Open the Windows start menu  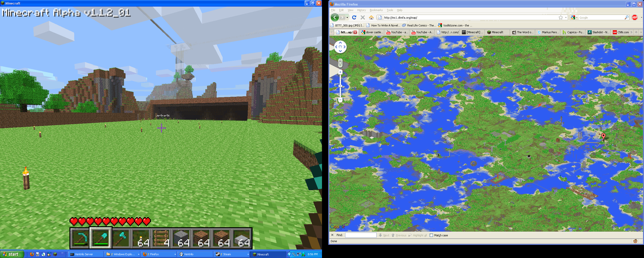pyautogui.click(x=12, y=254)
